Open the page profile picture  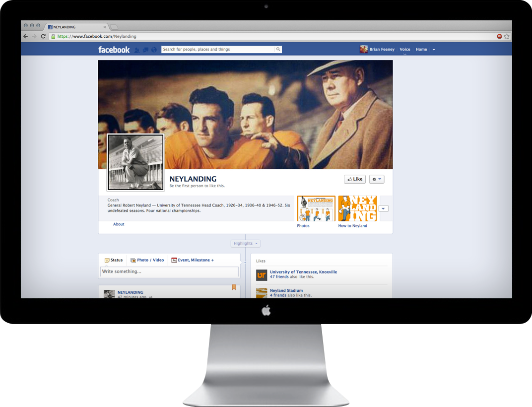tap(135, 162)
